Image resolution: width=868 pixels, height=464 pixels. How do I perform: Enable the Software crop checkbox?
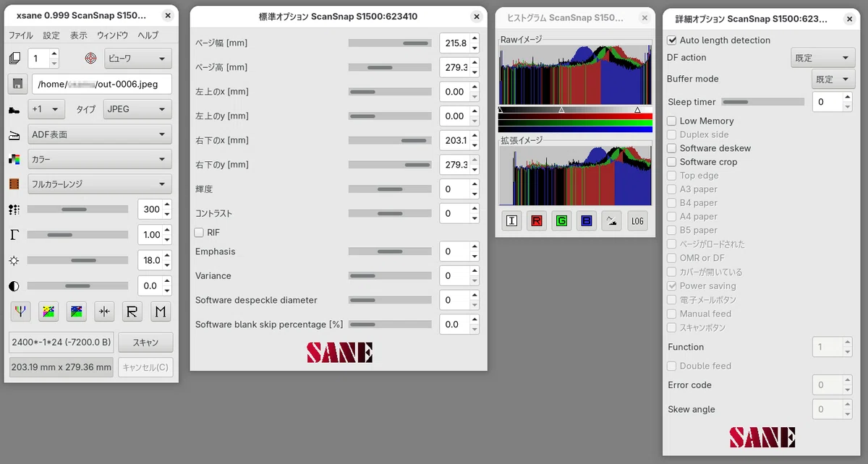(x=672, y=162)
